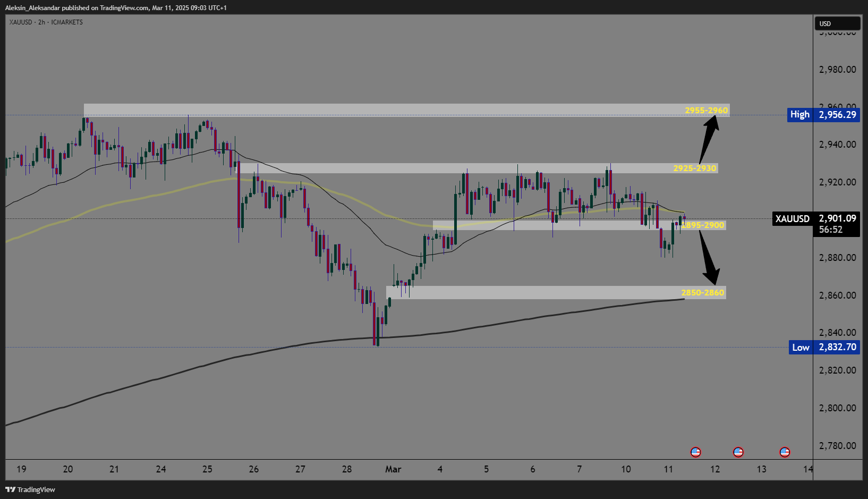Click the 2,860.00 price axis label
The width and height of the screenshot is (868, 499).
point(838,295)
